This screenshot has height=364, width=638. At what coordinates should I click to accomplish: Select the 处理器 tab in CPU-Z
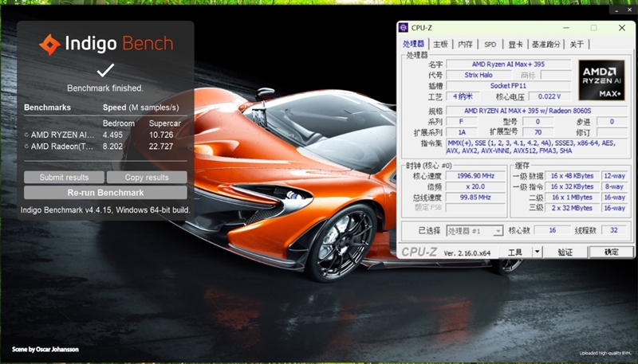(413, 44)
